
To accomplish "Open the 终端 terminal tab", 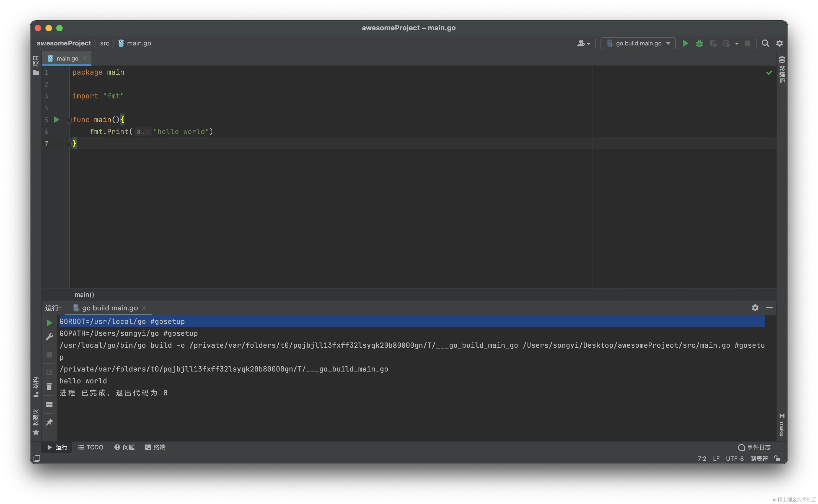I will (155, 447).
